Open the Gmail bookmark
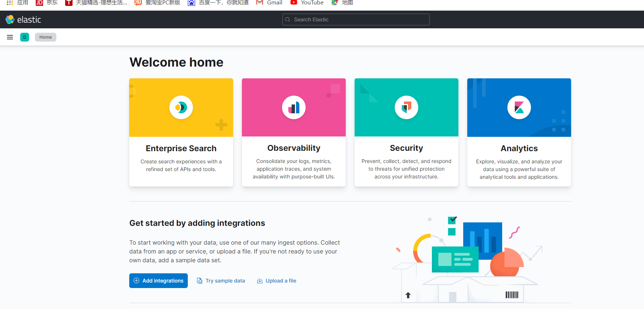The width and height of the screenshot is (644, 309). (x=269, y=3)
